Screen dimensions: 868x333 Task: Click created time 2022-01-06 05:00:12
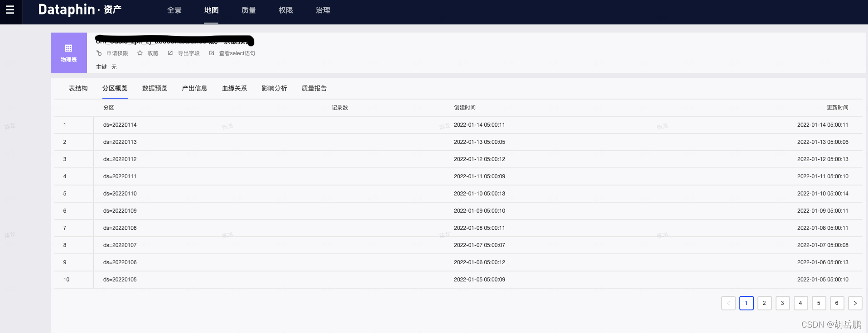coord(479,262)
